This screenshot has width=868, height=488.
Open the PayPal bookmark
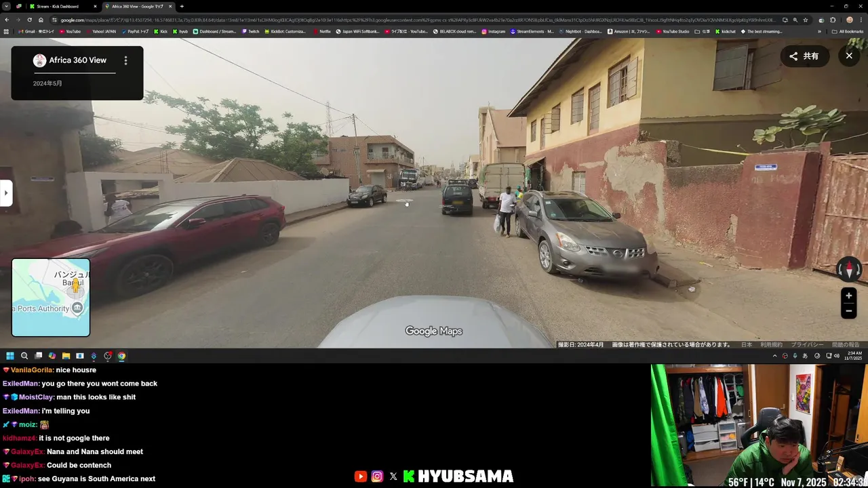click(134, 31)
